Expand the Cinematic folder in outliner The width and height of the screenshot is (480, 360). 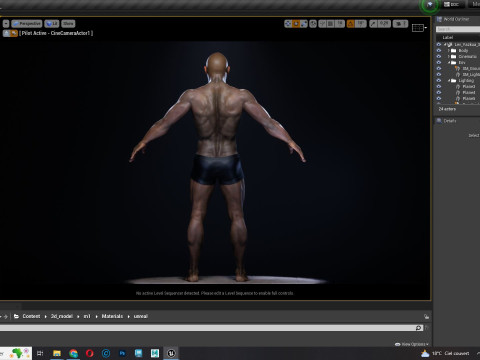(x=449, y=57)
